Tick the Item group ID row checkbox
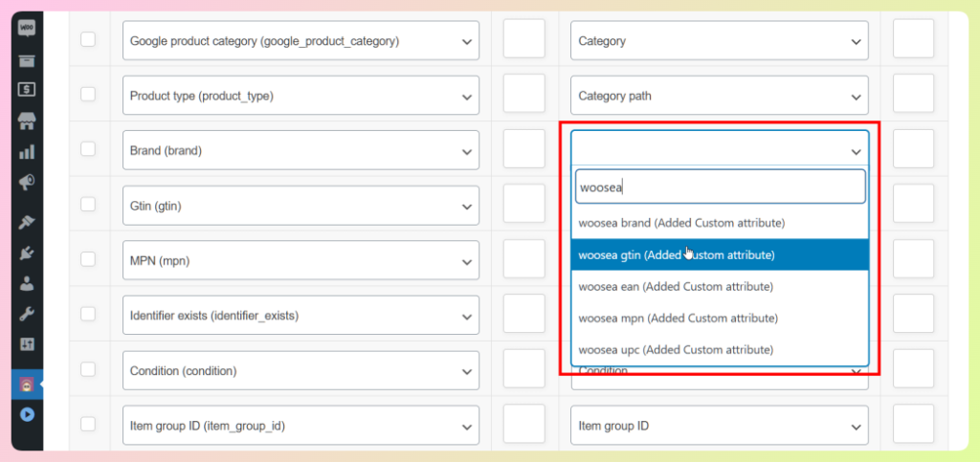Screen dimensions: 980x462 click(88, 424)
